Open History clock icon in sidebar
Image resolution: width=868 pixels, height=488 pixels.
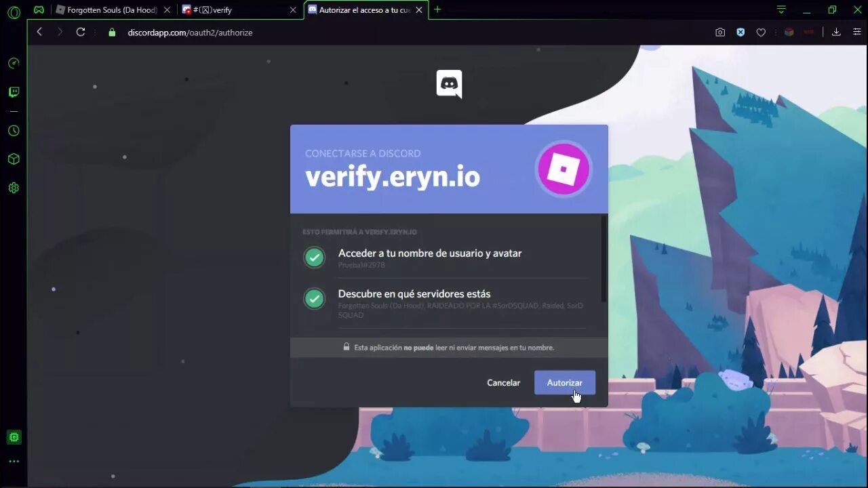[14, 131]
